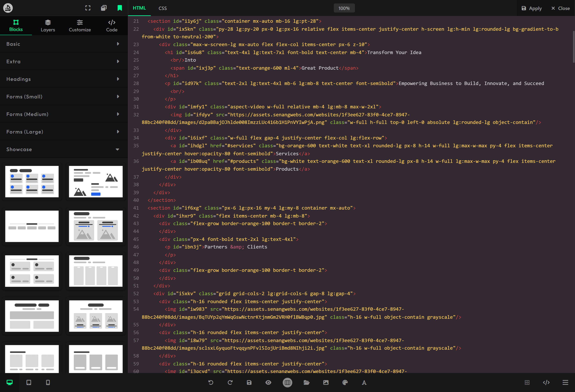This screenshot has width=575, height=392.
Task: Click the Close button in the code editor
Action: pos(560,8)
